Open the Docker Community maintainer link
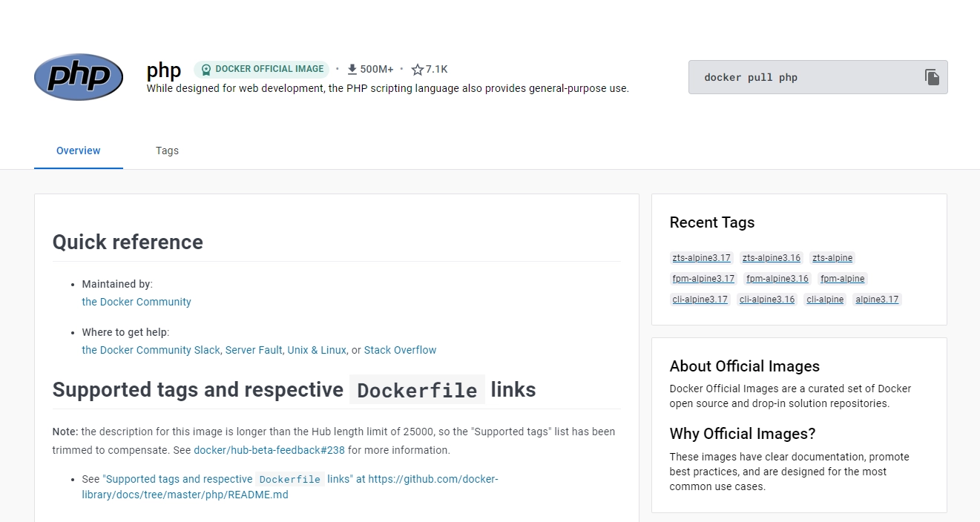This screenshot has width=980, height=522. pyautogui.click(x=137, y=302)
